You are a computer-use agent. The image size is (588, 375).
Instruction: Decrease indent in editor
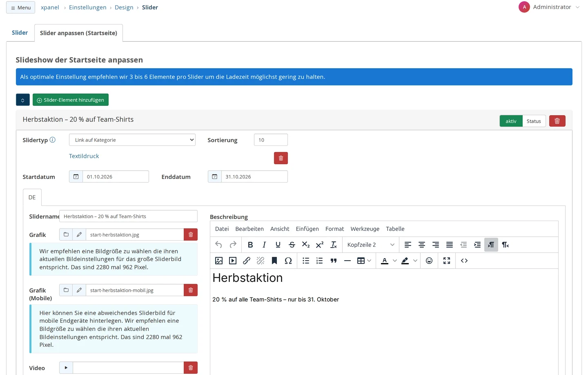click(x=463, y=245)
